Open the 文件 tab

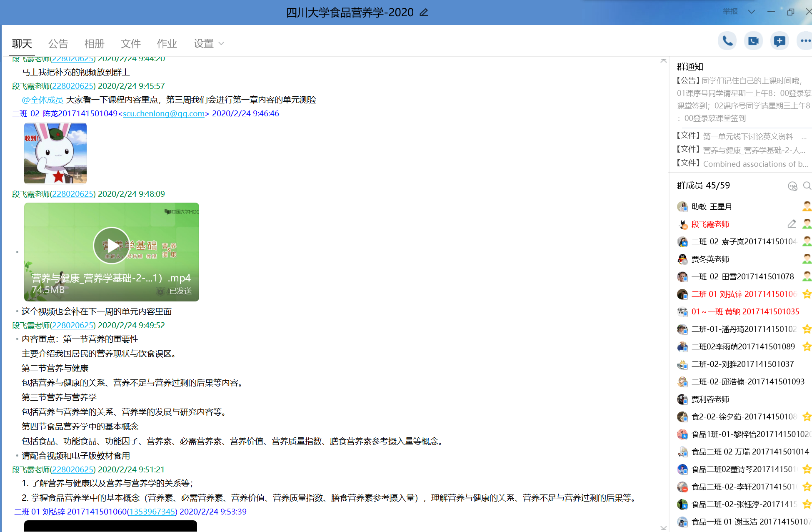130,43
